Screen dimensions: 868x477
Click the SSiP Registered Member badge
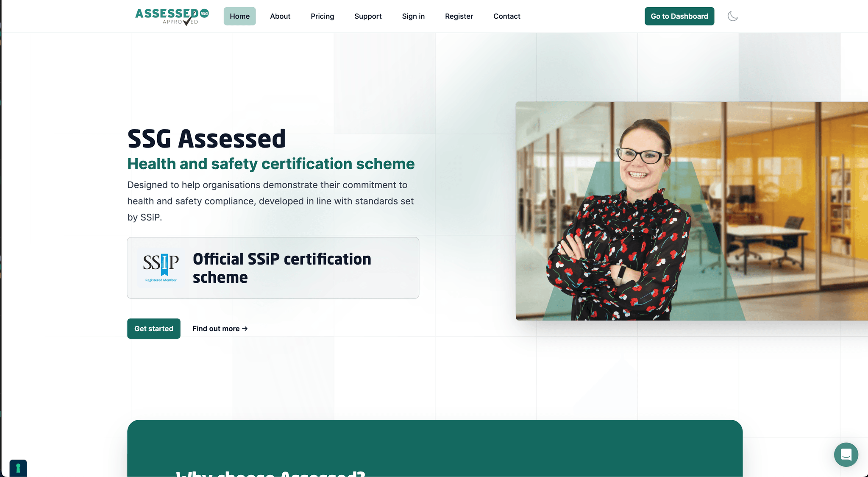(x=161, y=268)
